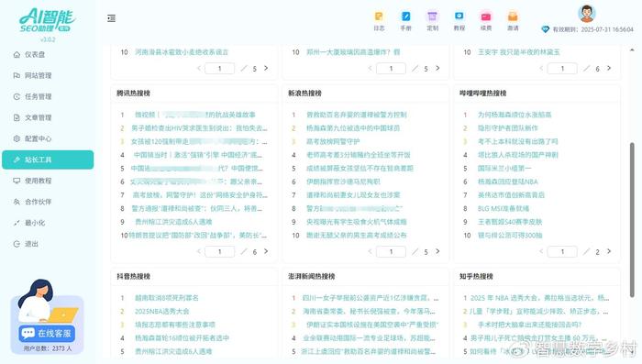Next page arrow in card listing 王安宇

pos(609,68)
